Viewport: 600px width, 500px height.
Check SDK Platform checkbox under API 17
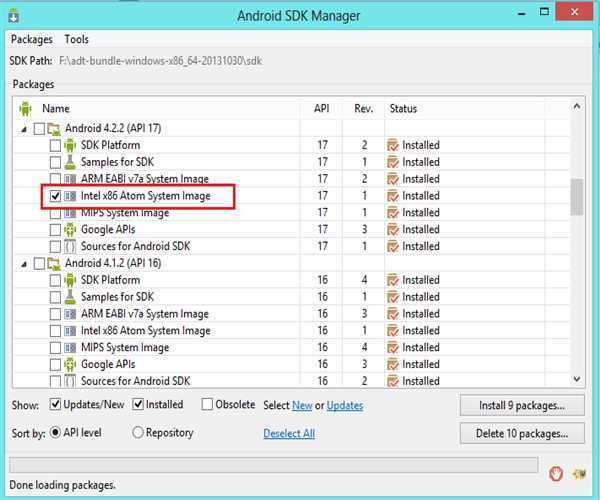tap(55, 145)
